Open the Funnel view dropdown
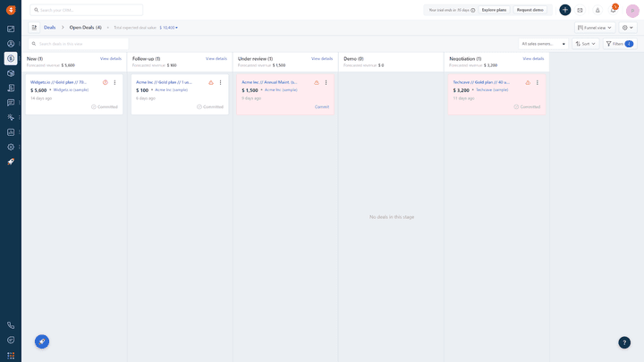 (x=594, y=28)
